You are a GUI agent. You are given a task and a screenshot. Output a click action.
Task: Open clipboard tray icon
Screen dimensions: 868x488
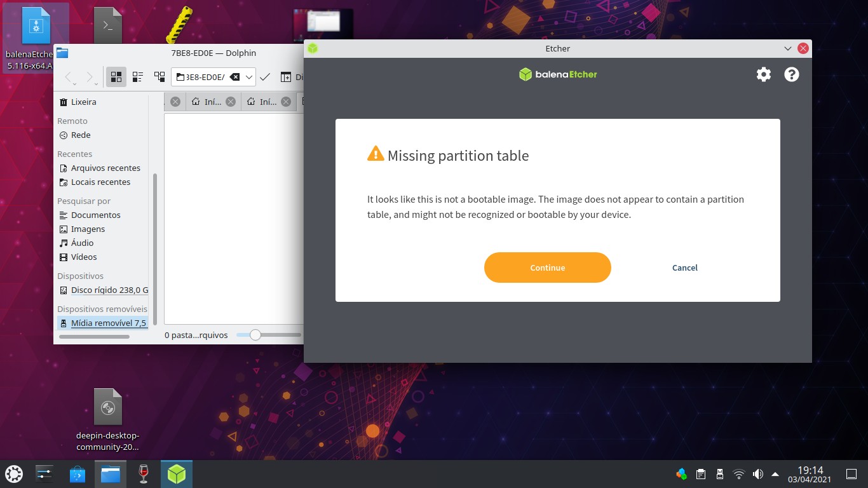coord(700,474)
